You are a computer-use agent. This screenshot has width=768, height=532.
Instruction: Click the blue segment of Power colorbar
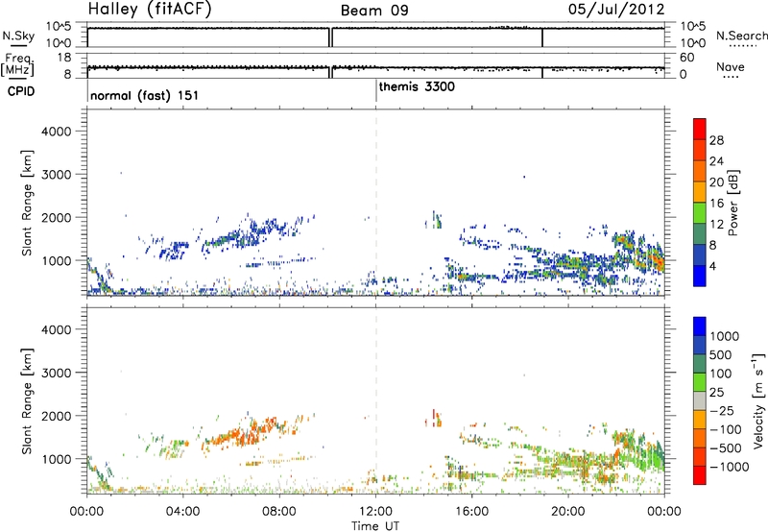point(700,276)
